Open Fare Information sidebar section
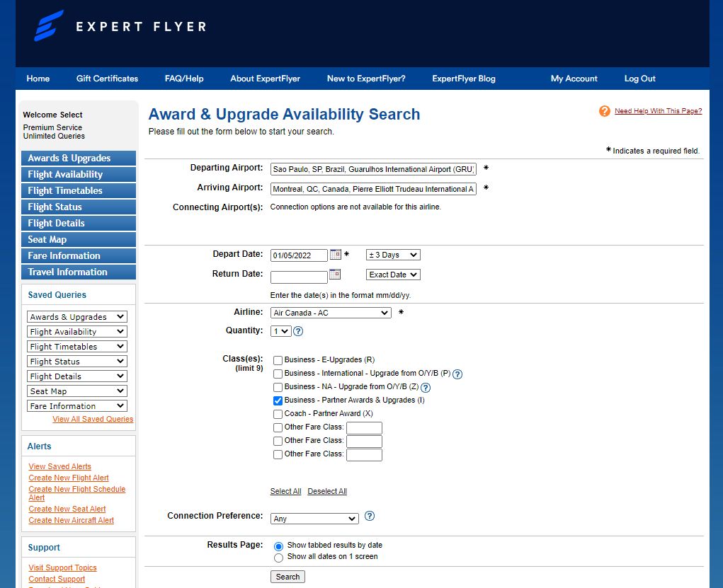This screenshot has width=723, height=588. [x=79, y=255]
